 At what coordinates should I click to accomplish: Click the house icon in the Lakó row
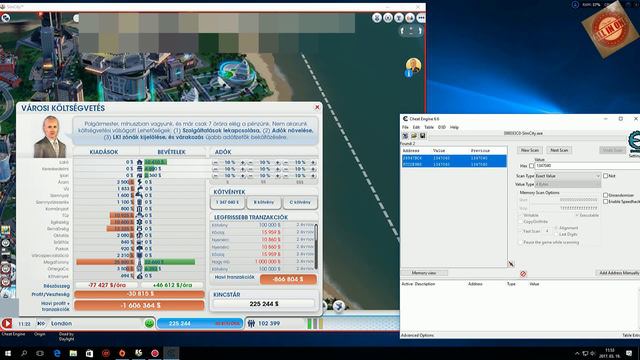click(140, 162)
